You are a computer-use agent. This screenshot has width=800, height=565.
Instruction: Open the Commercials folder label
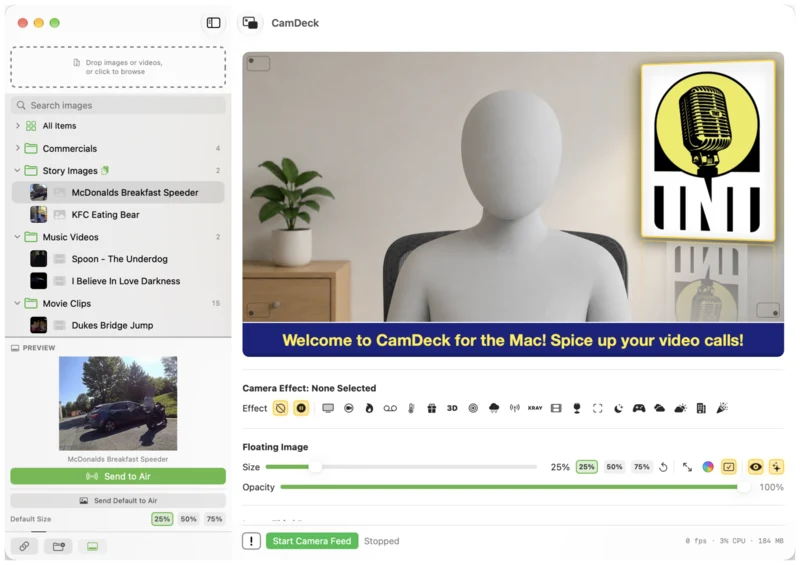[x=69, y=149]
